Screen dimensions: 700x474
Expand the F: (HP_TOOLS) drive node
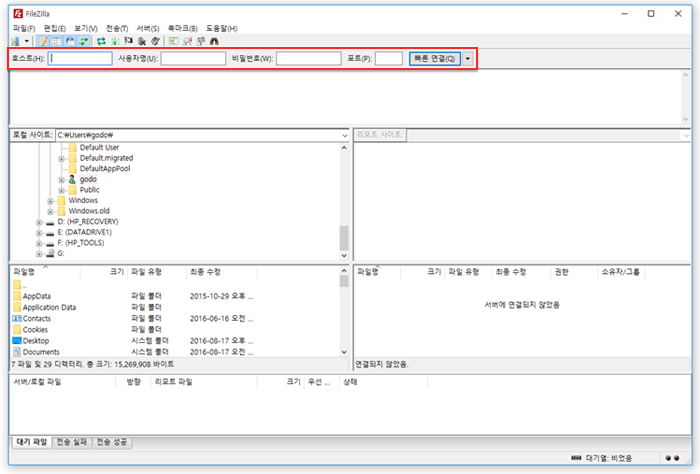(x=39, y=244)
